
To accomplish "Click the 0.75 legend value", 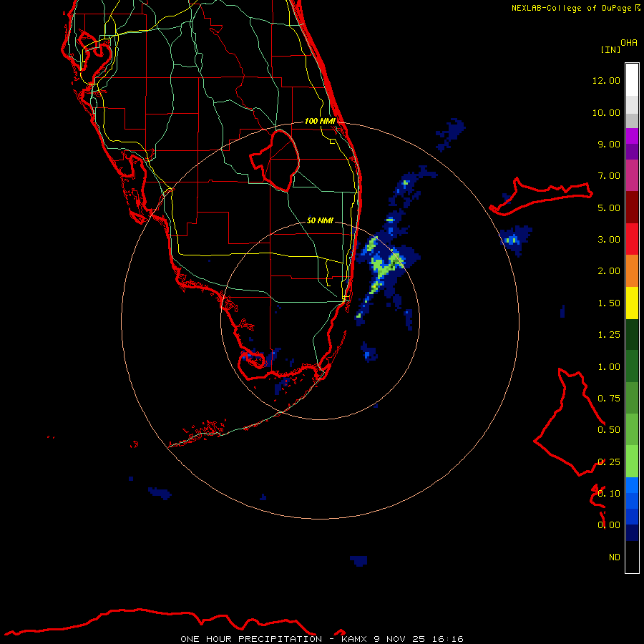I will pyautogui.click(x=609, y=399).
